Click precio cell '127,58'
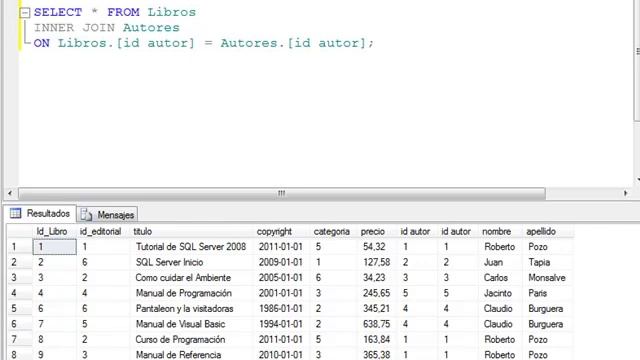This screenshot has width=640, height=360. pyautogui.click(x=376, y=262)
